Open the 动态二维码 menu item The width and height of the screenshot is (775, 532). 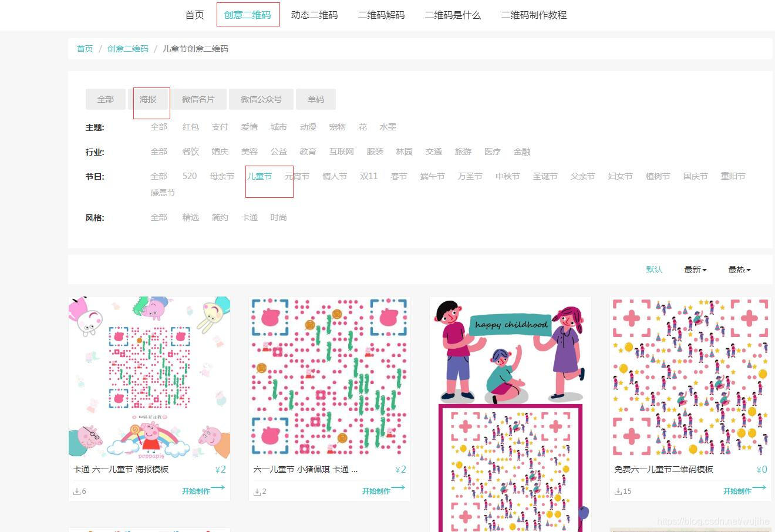coord(314,15)
